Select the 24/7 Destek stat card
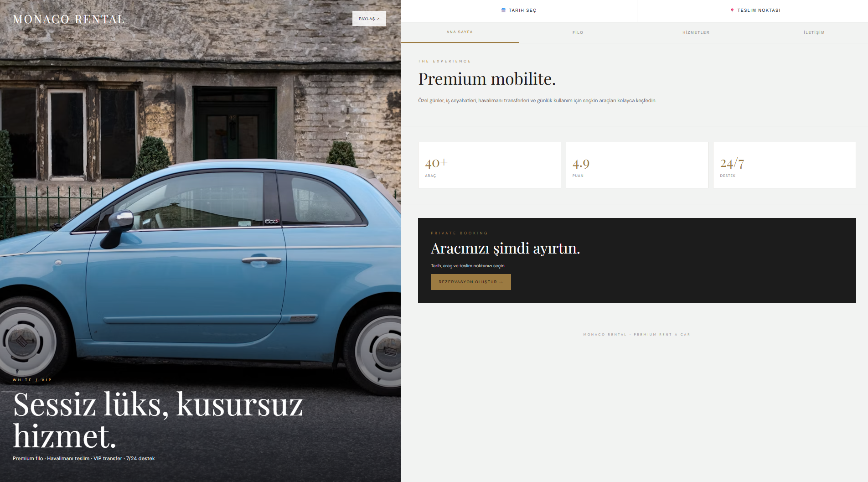Viewport: 868px width, 482px height. click(785, 165)
